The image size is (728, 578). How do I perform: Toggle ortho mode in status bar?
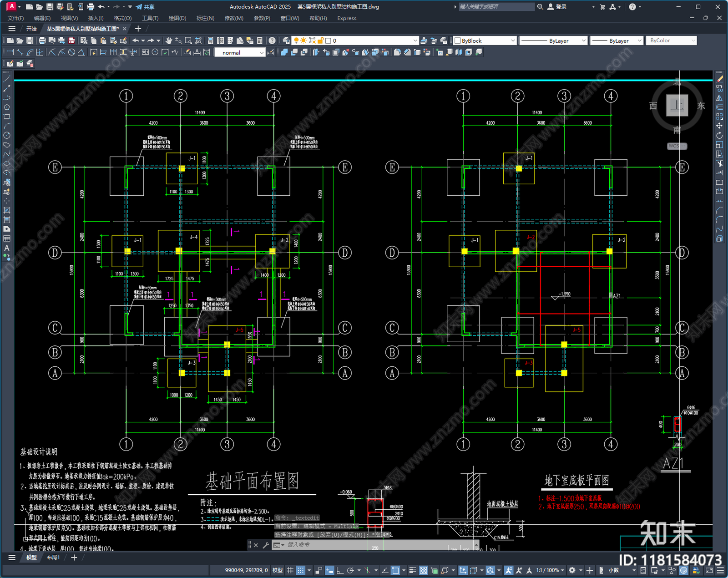pos(339,570)
